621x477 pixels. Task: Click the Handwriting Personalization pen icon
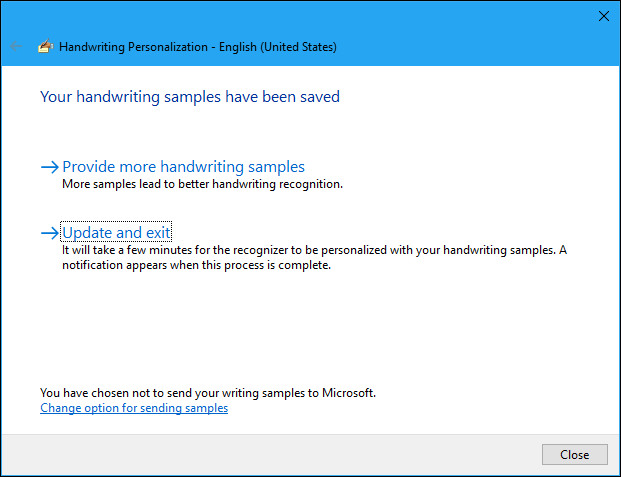[44, 46]
